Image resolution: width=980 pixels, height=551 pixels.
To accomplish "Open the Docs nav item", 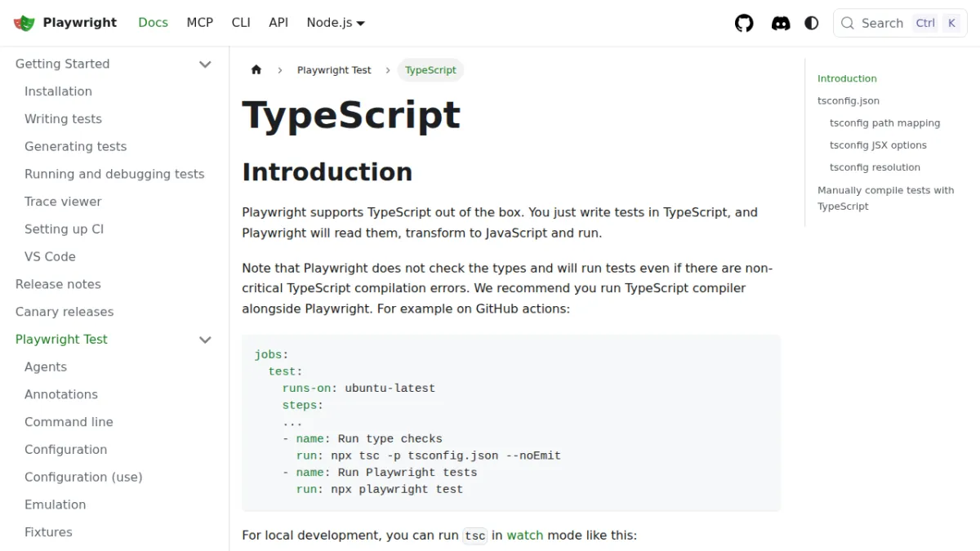I will point(153,23).
